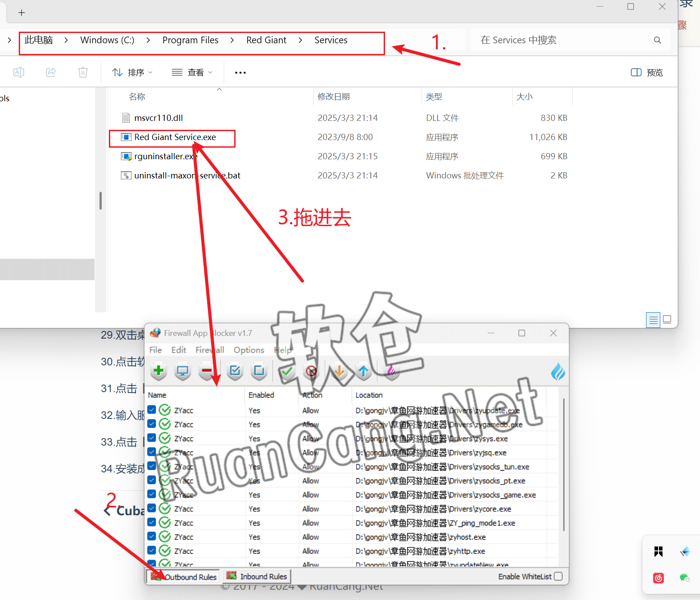700x600 pixels.
Task: Select the zysocks_tun.exe rule location text
Action: click(443, 467)
